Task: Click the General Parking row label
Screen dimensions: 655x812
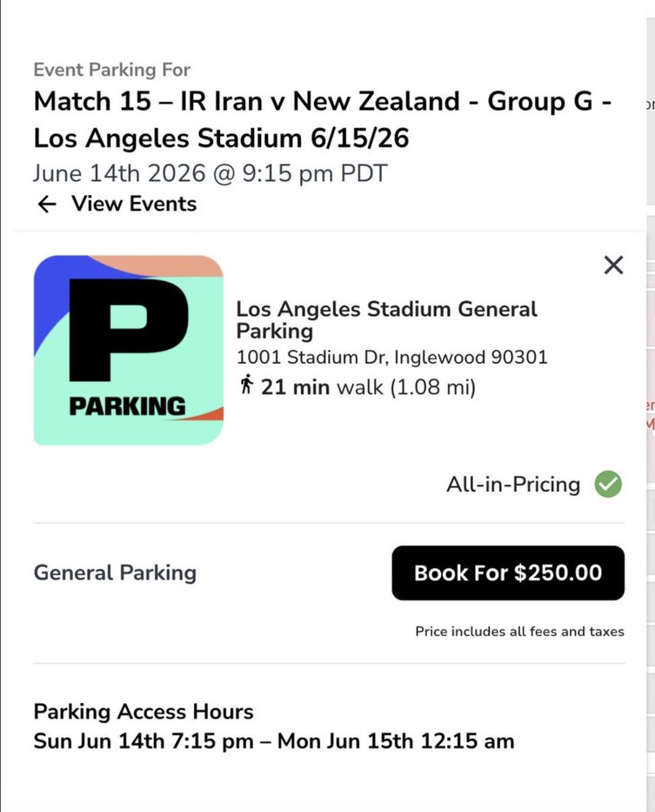Action: [x=115, y=572]
